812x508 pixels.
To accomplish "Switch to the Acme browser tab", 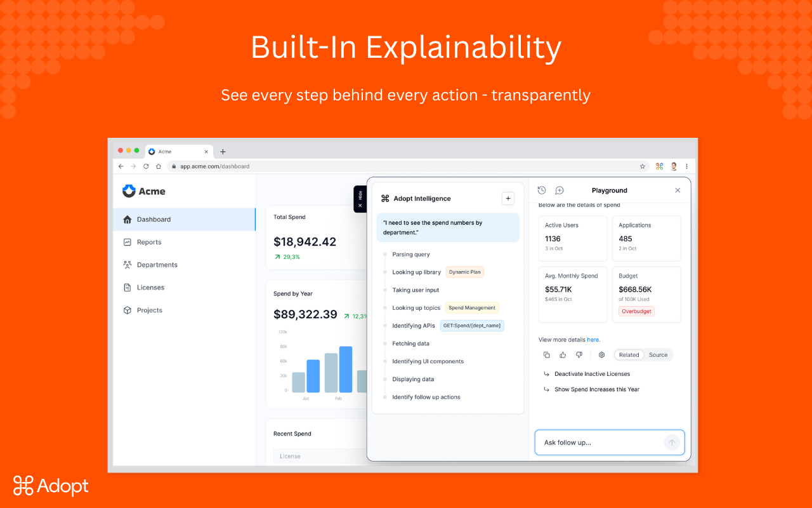I will tap(179, 152).
